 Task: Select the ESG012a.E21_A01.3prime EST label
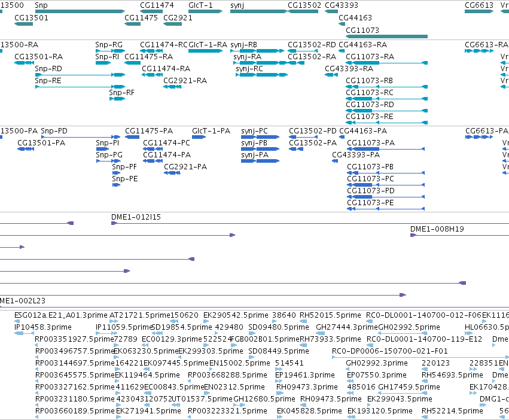pyautogui.click(x=60, y=315)
